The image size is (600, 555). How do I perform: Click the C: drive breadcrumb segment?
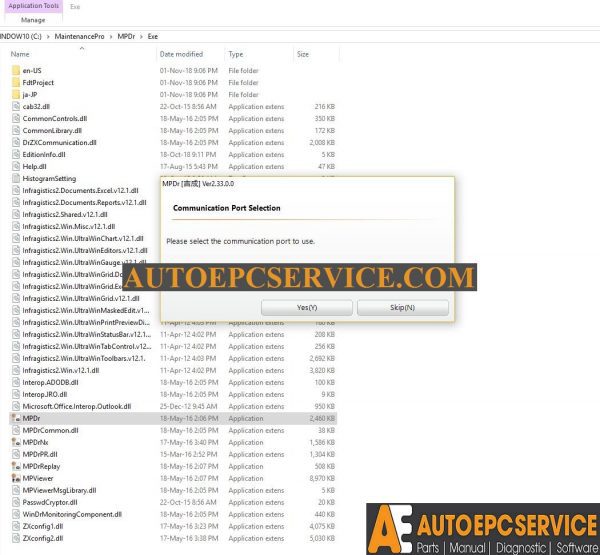pos(21,36)
